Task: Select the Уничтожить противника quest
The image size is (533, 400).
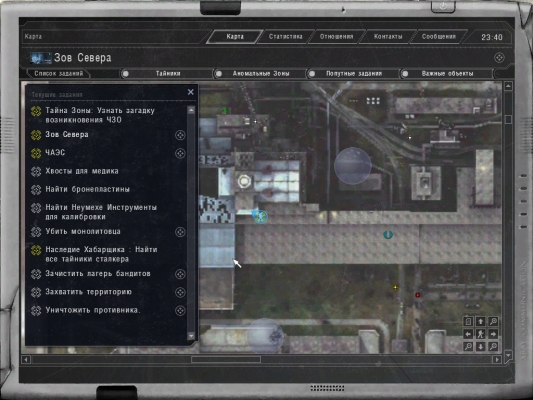Action: (93, 310)
